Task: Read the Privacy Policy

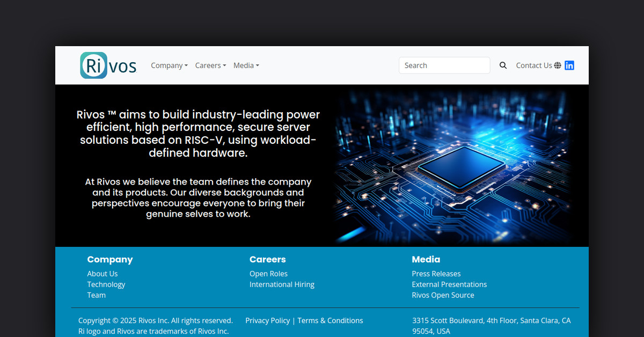Action: pyautogui.click(x=267, y=320)
